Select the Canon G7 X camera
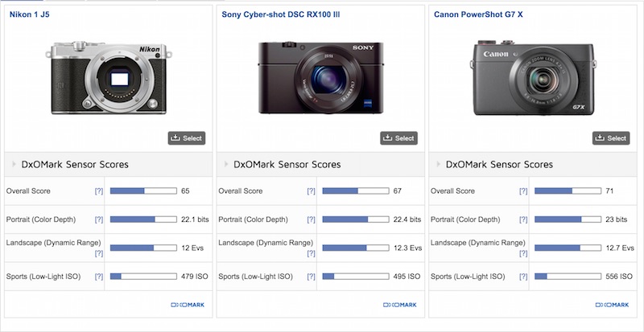 (x=611, y=138)
